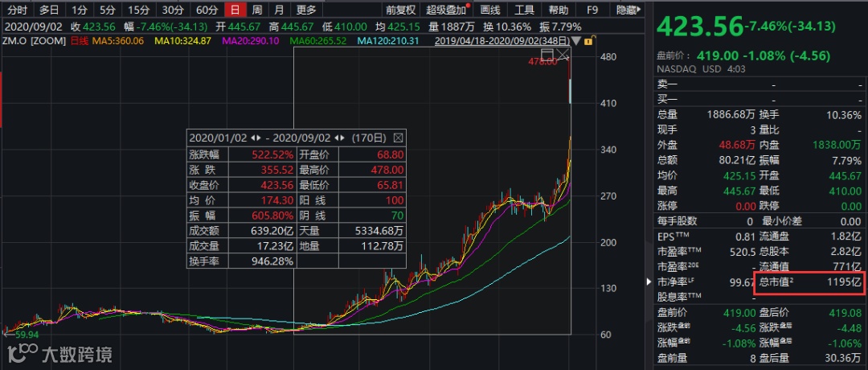Click the 阳线 100 value
This screenshot has height=370, width=868.
point(395,200)
